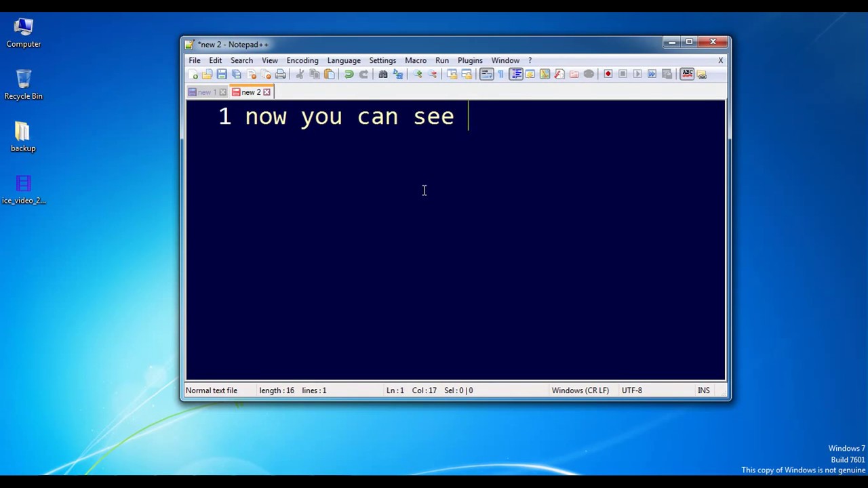Undo the last edit with the toolbar arrow

(x=349, y=74)
